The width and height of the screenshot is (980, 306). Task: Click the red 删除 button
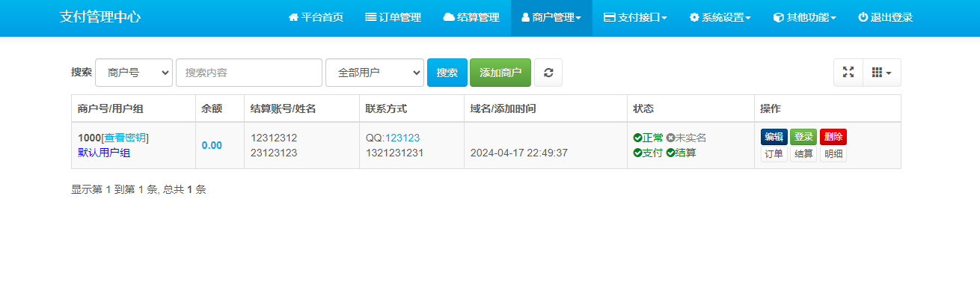tap(833, 137)
